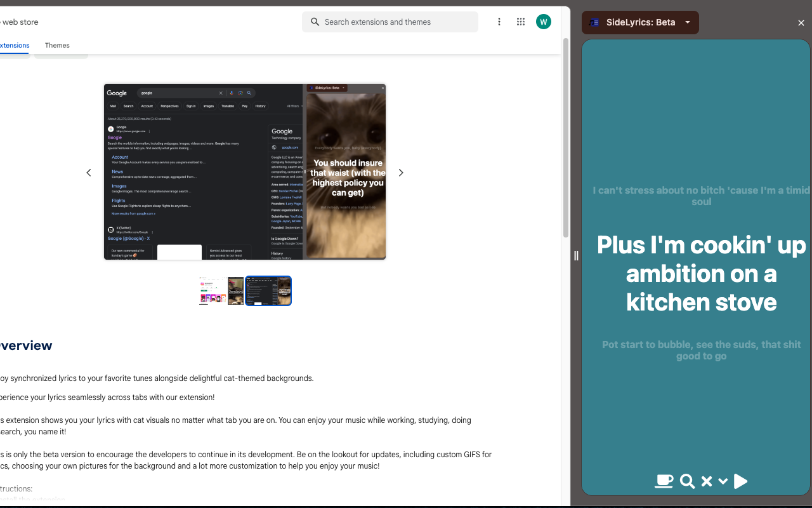Open the Google account avatar W
Image resolution: width=812 pixels, height=508 pixels.
tap(544, 22)
